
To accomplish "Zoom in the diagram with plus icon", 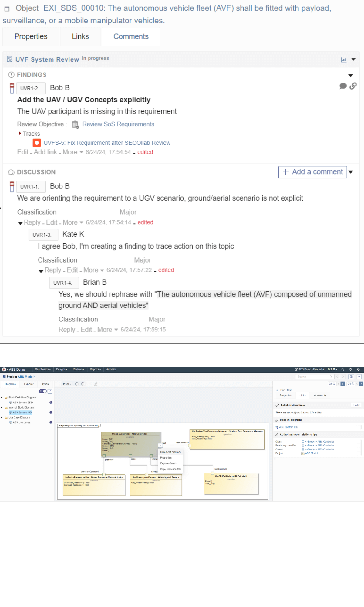I will click(83, 384).
